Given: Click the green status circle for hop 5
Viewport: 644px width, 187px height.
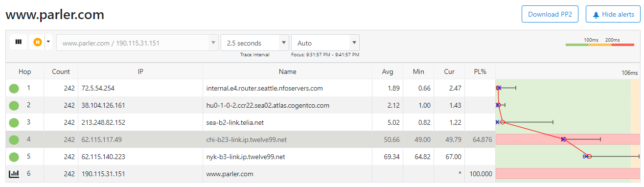Looking at the screenshot, I should pyautogui.click(x=14, y=157).
